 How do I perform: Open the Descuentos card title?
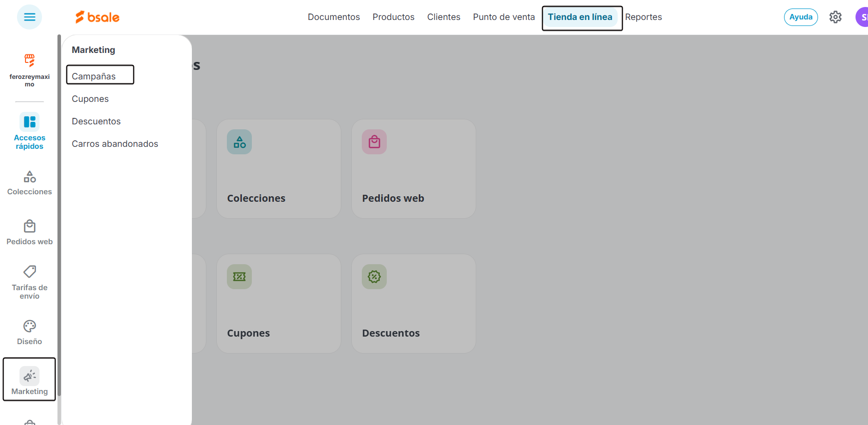coord(391,333)
